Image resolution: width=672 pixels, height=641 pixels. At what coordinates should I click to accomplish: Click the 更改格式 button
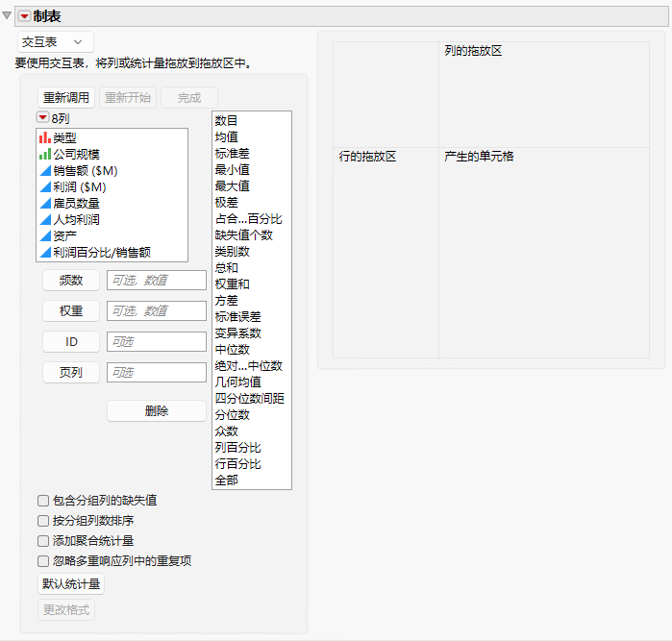click(x=66, y=609)
